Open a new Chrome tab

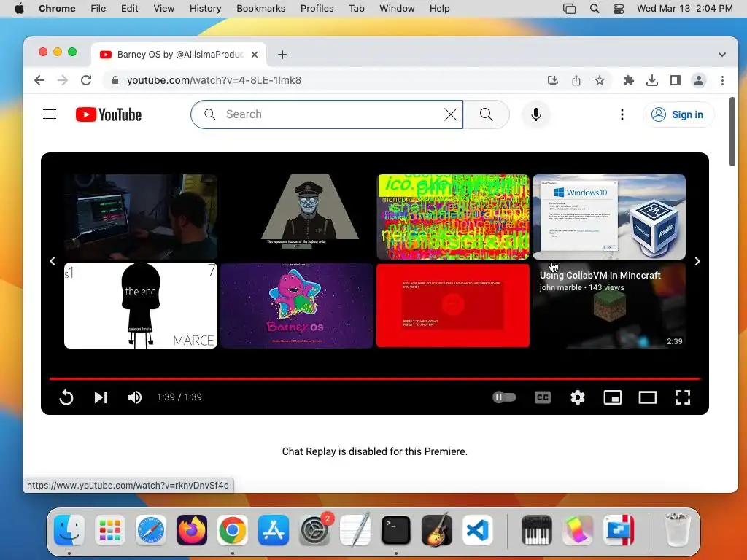pyautogui.click(x=282, y=55)
